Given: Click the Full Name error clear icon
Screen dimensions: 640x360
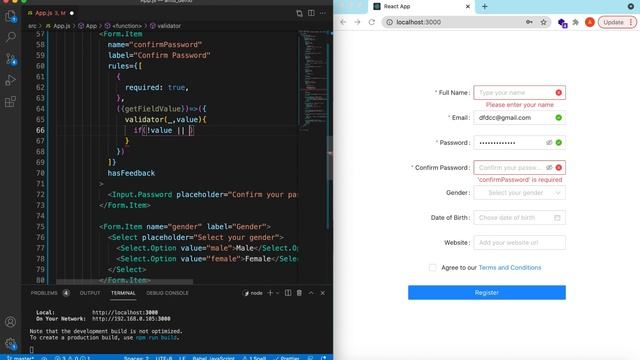Looking at the screenshot, I should 559,93.
